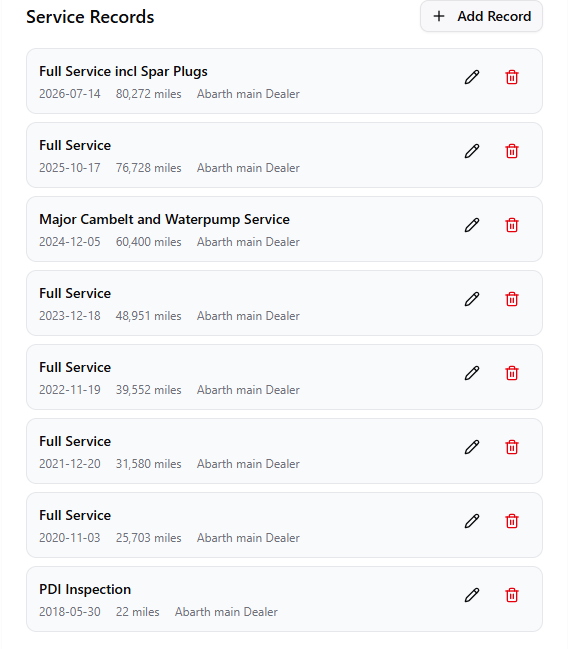This screenshot has width=568, height=649.
Task: Click the Add Record button
Action: 481,17
